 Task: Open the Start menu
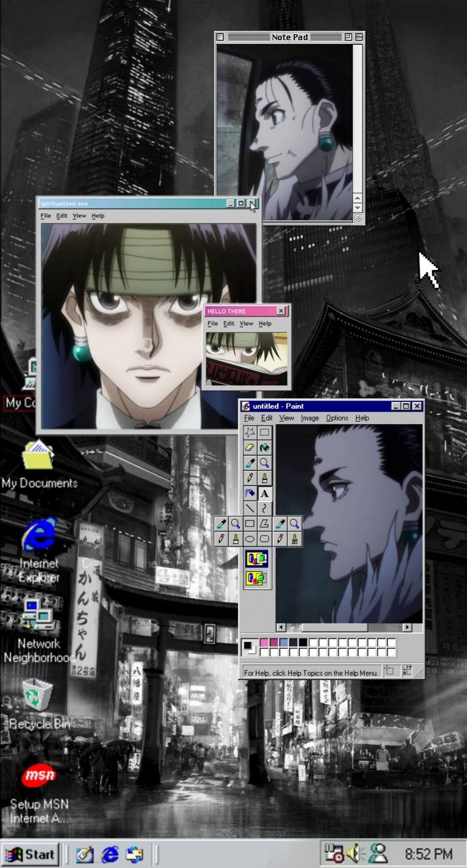(30, 854)
